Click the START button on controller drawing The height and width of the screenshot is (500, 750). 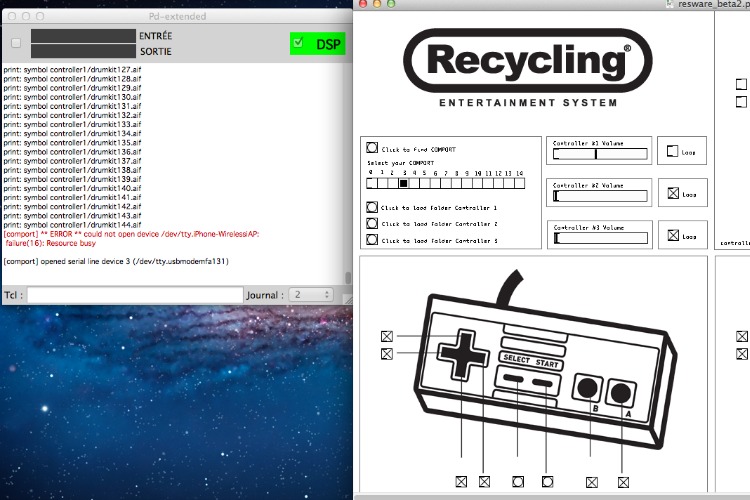pyautogui.click(x=542, y=383)
